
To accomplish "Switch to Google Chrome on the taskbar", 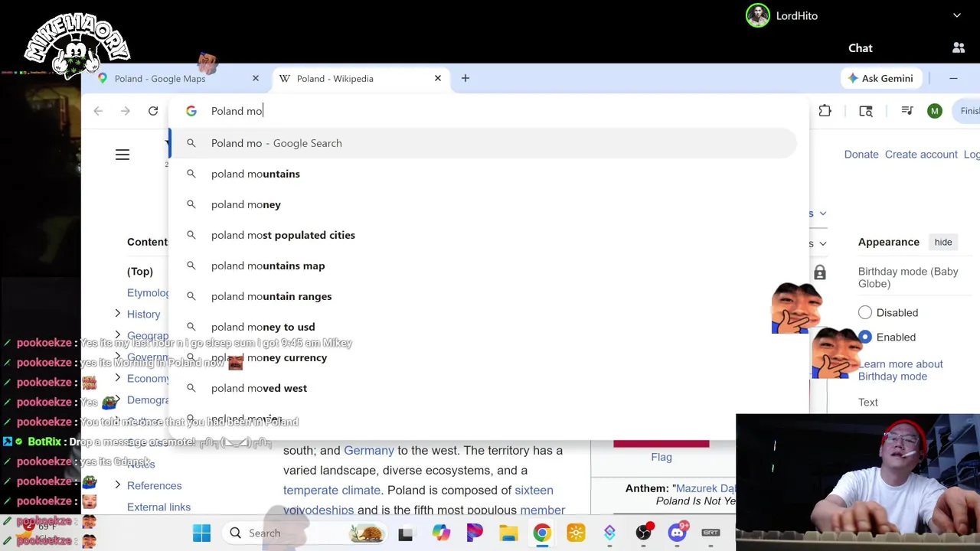I will click(542, 533).
